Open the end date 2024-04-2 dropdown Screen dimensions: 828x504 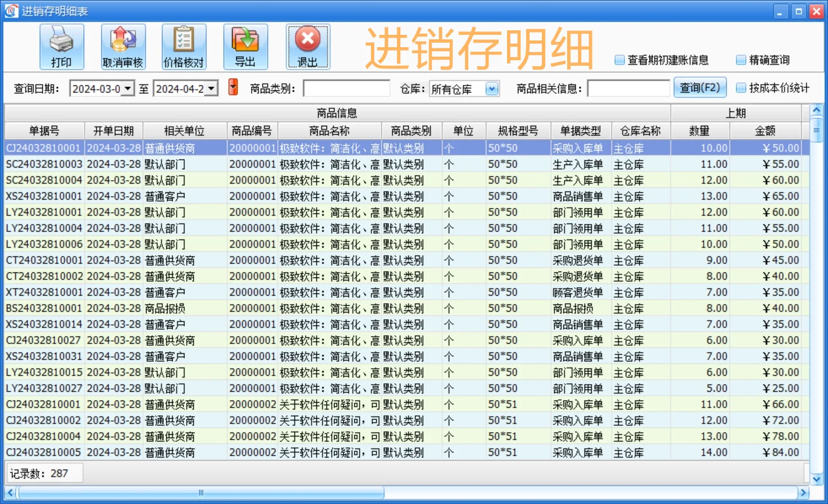[211, 88]
